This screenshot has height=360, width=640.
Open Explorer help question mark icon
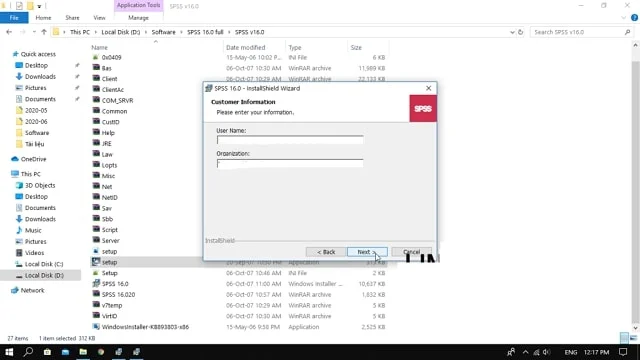(x=634, y=18)
